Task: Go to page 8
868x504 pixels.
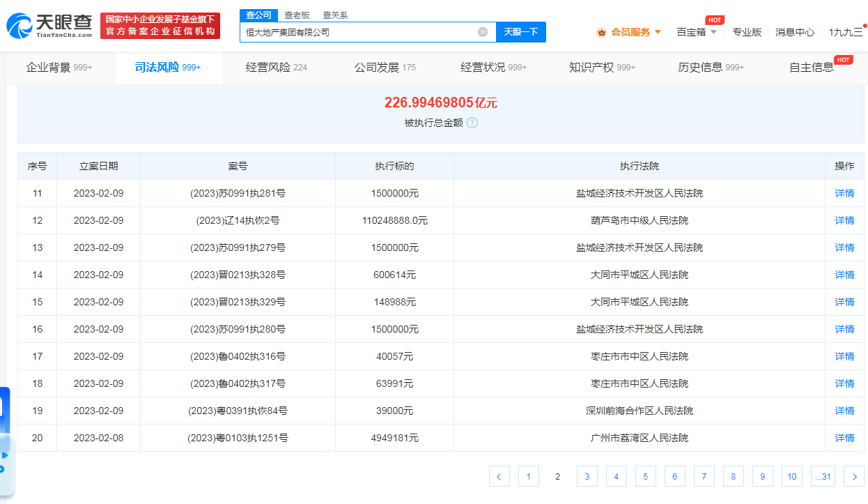Action: pos(733,477)
